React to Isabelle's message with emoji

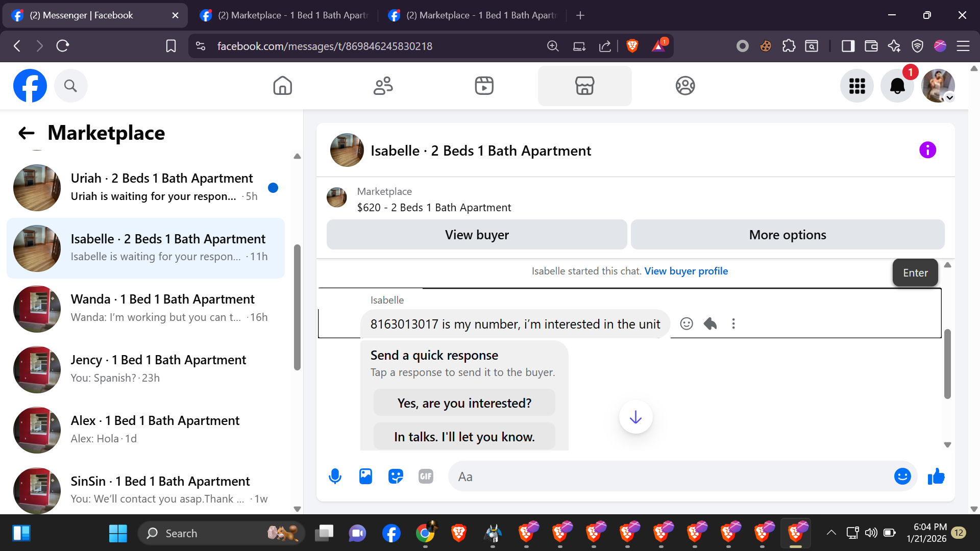(687, 323)
